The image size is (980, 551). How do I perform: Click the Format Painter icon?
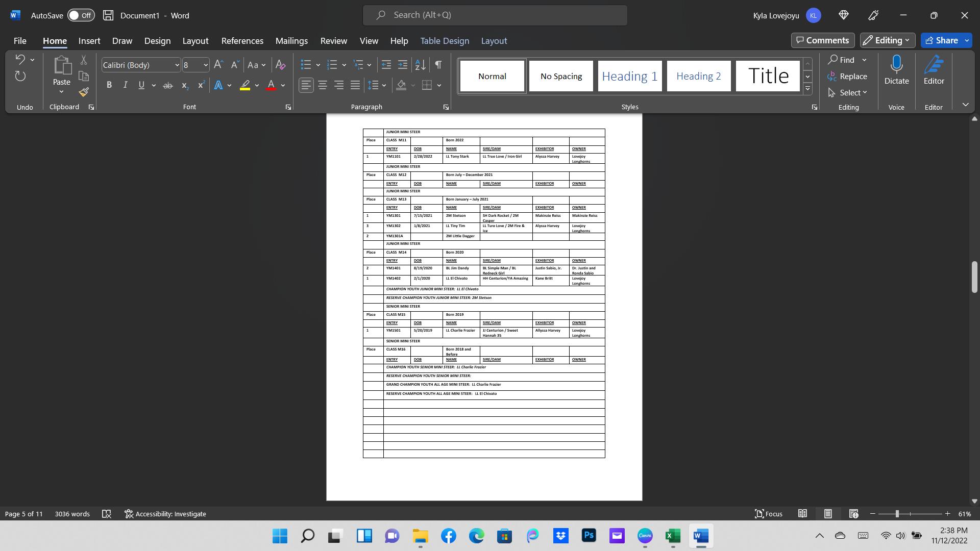click(84, 92)
